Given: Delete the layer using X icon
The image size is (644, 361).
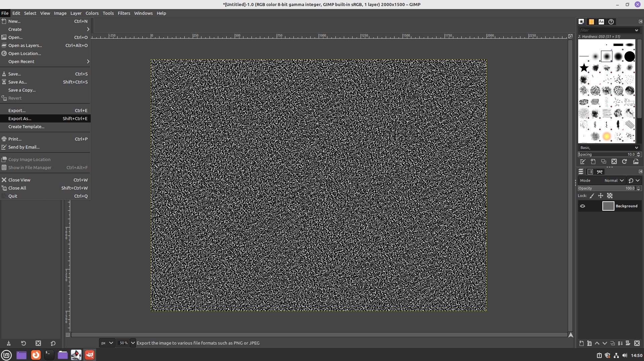Looking at the screenshot, I should pos(637,343).
